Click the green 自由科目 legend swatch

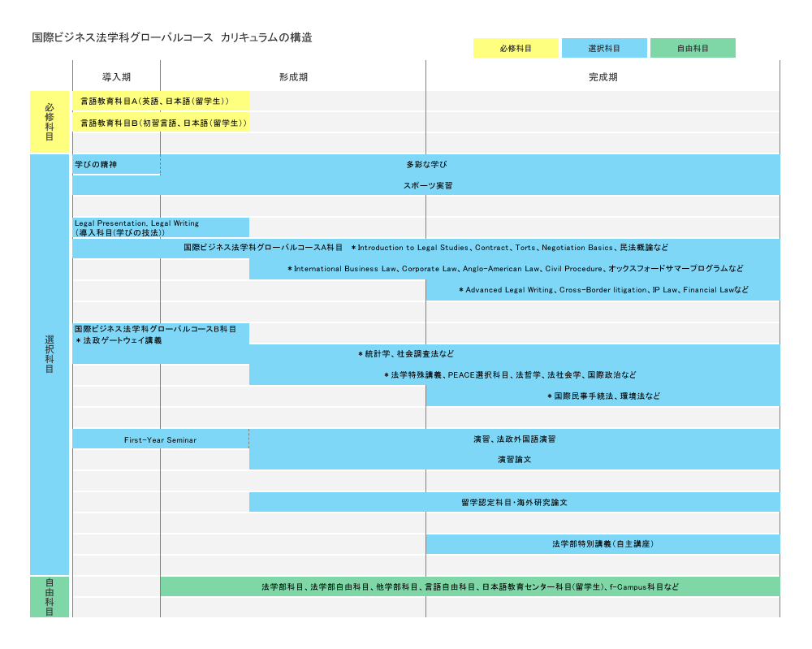coord(693,48)
